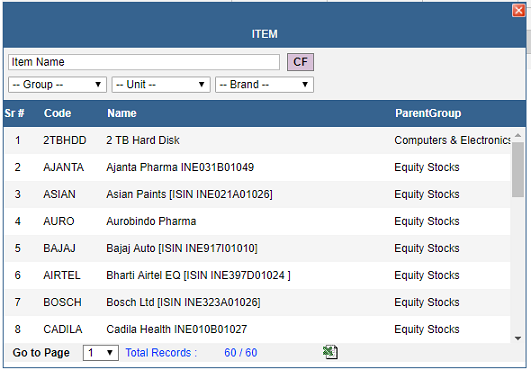
Task: Click the AURO code cell
Action: [59, 221]
